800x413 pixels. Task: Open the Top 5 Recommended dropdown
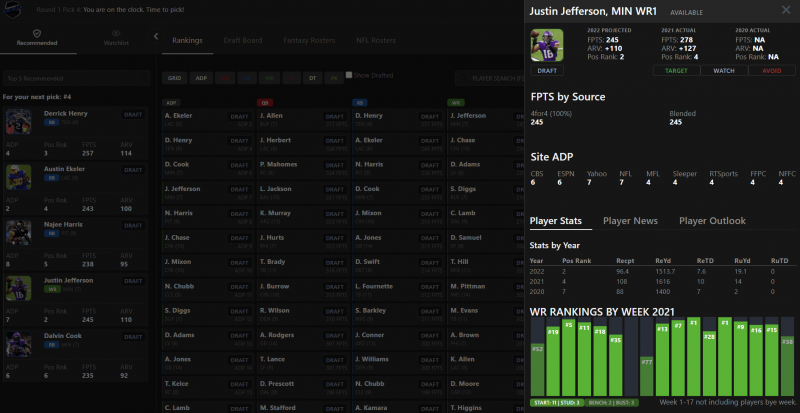click(77, 79)
